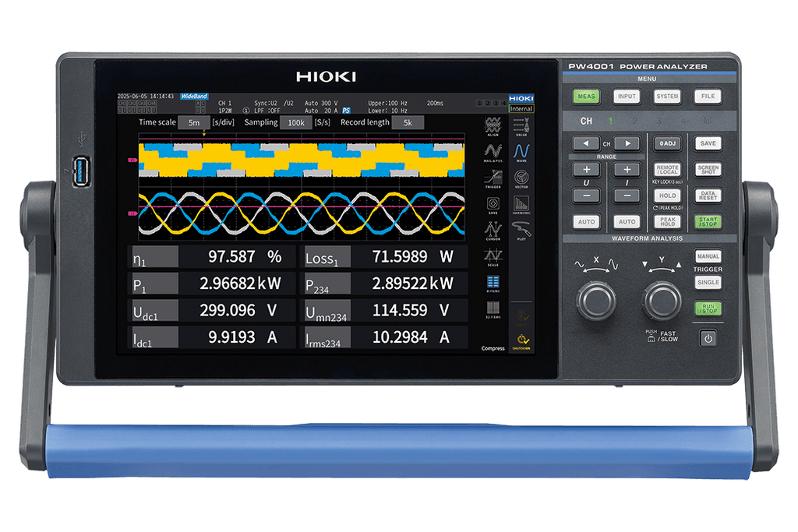Toggle integration START/STOP key
The height and width of the screenshot is (532, 798).
[x=708, y=222]
